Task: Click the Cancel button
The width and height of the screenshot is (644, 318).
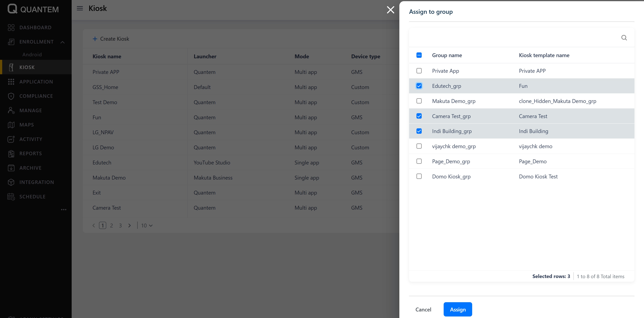Action: (423, 309)
